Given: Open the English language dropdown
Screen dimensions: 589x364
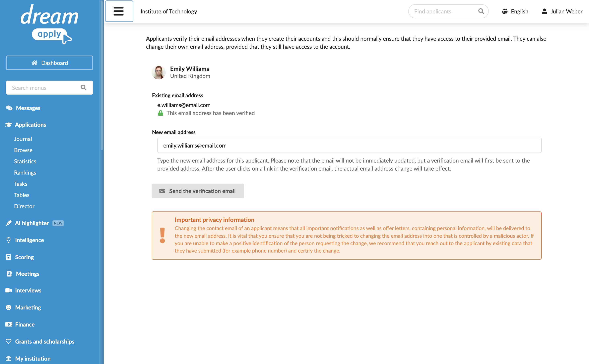Looking at the screenshot, I should [515, 11].
